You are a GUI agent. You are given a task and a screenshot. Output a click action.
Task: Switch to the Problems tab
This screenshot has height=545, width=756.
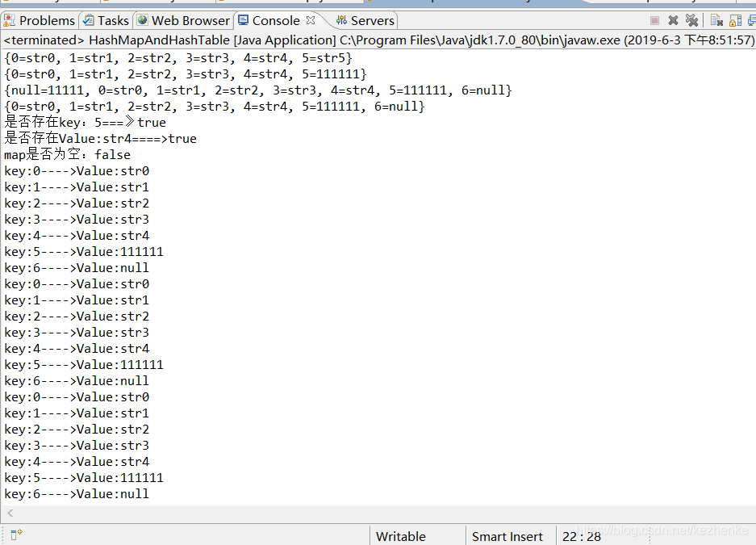click(39, 21)
